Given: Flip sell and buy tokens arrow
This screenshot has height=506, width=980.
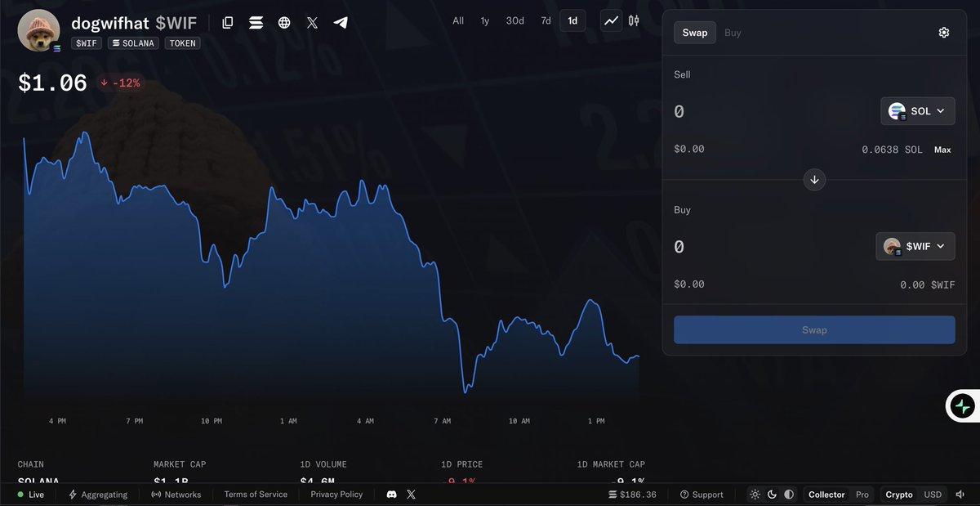Looking at the screenshot, I should (x=814, y=180).
